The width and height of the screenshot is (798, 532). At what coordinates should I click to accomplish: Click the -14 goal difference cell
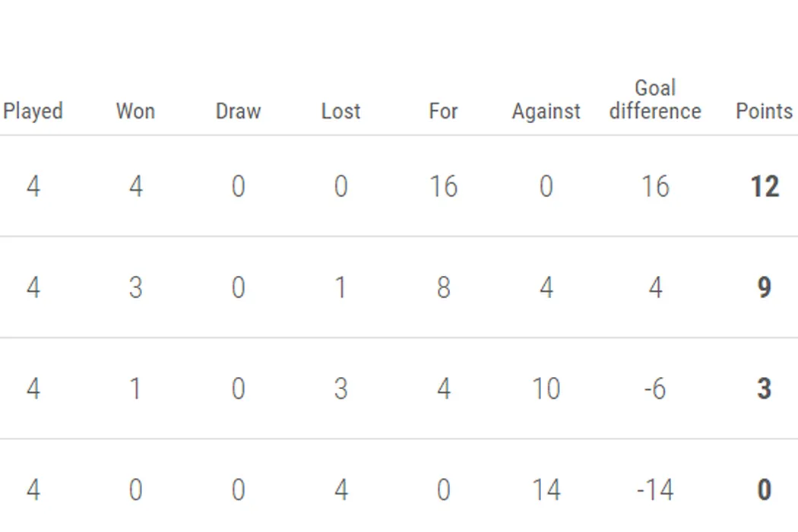655,490
